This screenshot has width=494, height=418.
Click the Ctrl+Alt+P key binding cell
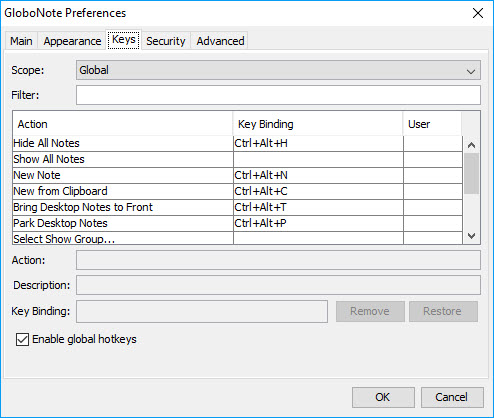318,223
